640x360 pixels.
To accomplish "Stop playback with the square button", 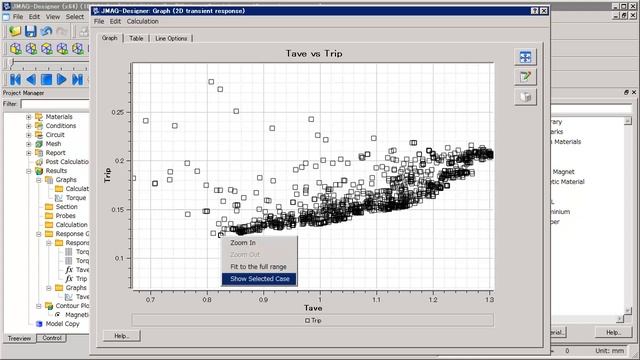I will point(46,79).
